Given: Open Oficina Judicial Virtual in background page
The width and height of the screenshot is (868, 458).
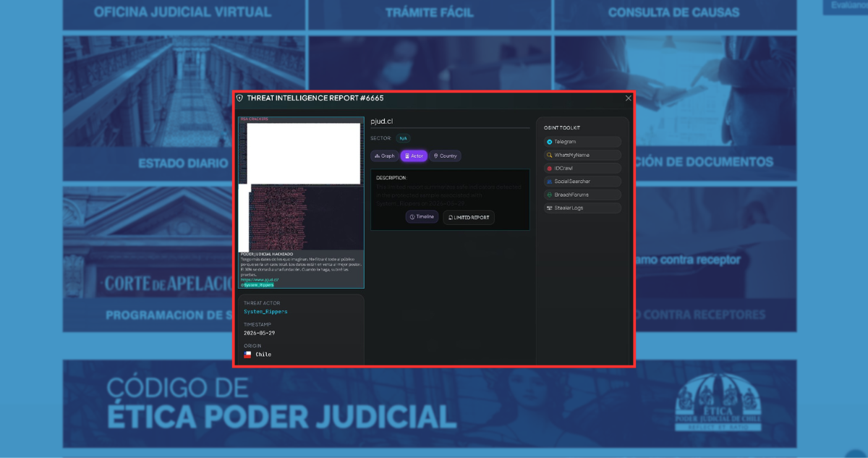Looking at the screenshot, I should click(x=182, y=12).
